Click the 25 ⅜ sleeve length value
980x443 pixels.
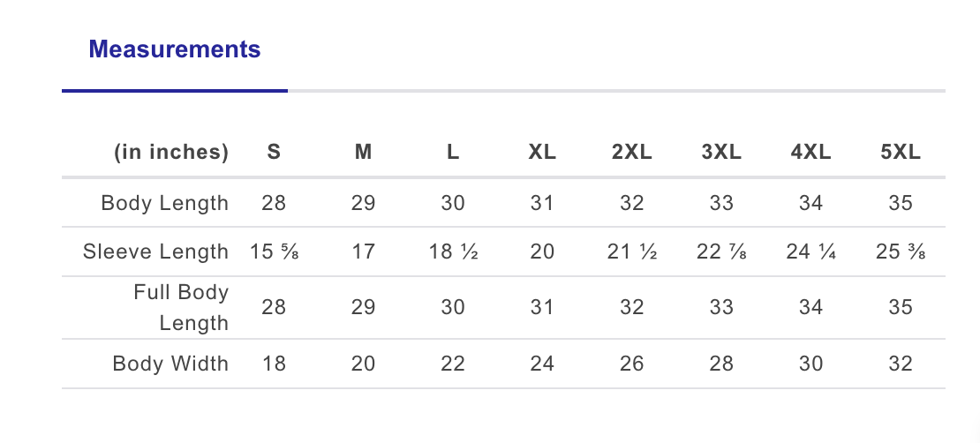point(901,252)
